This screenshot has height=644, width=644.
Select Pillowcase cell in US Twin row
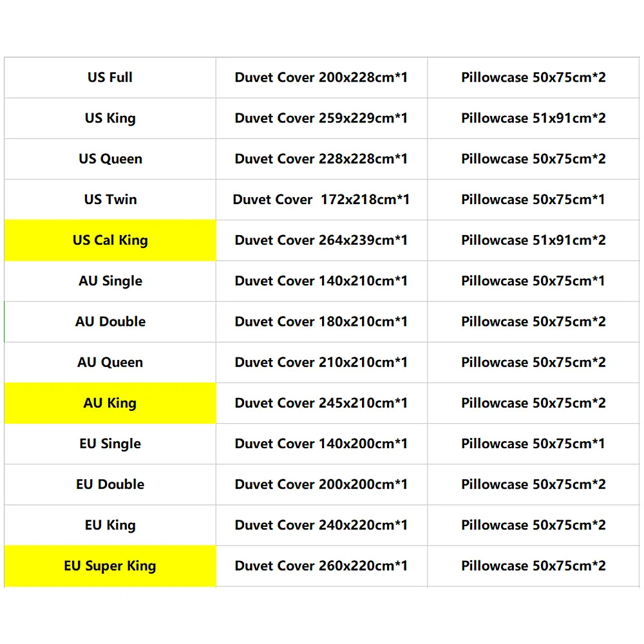(x=533, y=200)
